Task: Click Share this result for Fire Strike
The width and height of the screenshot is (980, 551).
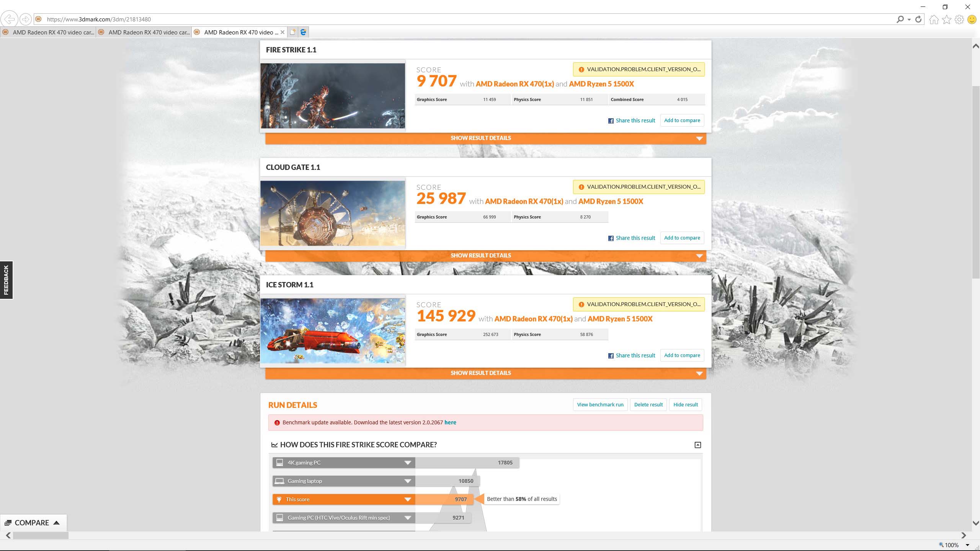Action: [x=635, y=121]
